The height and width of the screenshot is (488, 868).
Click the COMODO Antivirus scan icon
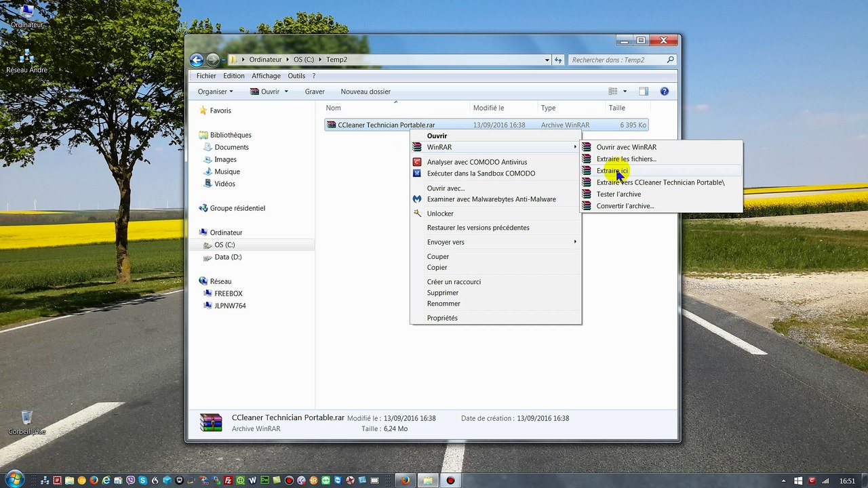[417, 162]
